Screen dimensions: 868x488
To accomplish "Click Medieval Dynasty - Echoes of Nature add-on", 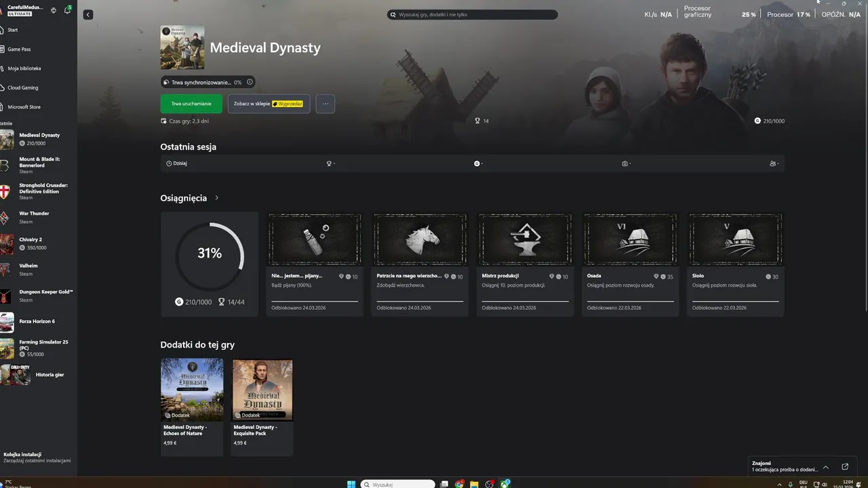I will pos(192,407).
